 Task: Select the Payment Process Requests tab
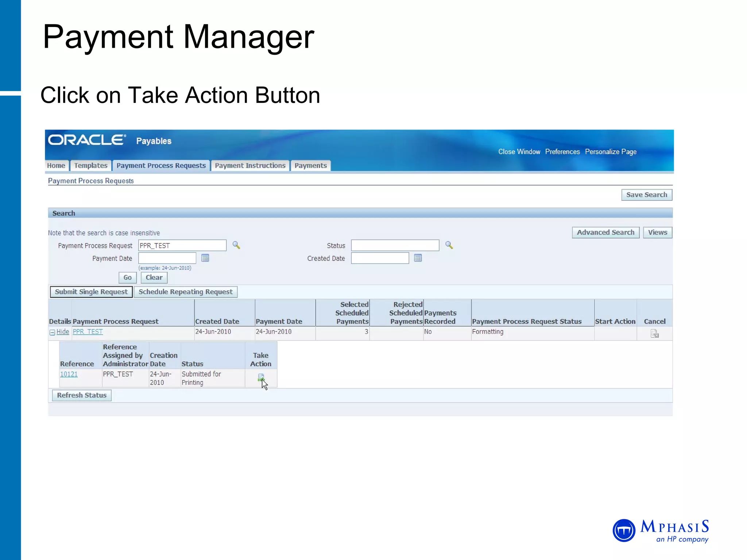[161, 166]
